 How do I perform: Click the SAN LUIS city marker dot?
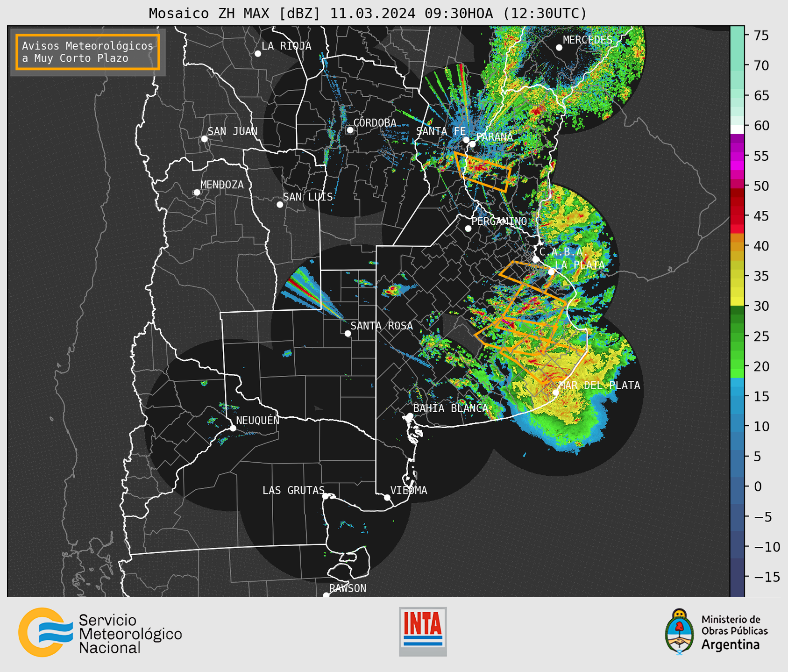(280, 205)
